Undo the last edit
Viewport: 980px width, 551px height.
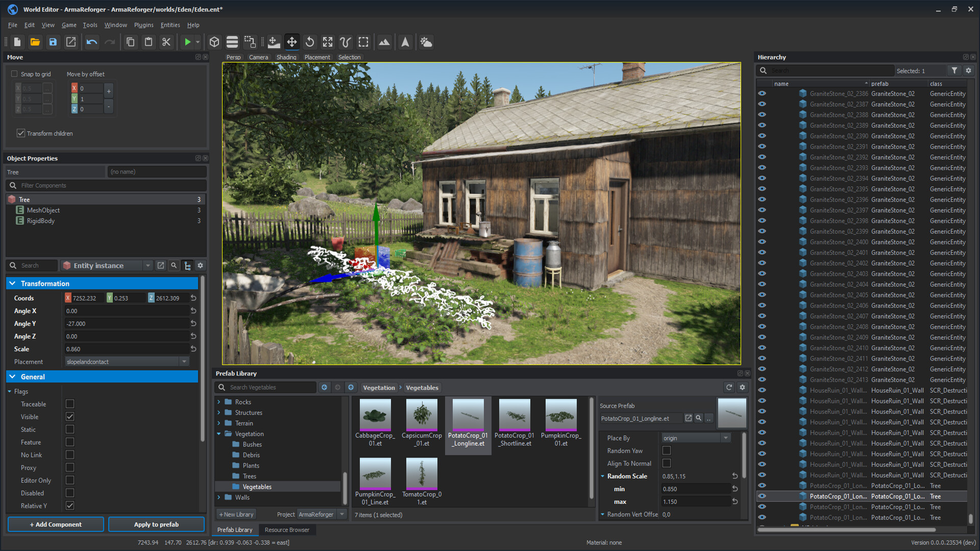91,42
